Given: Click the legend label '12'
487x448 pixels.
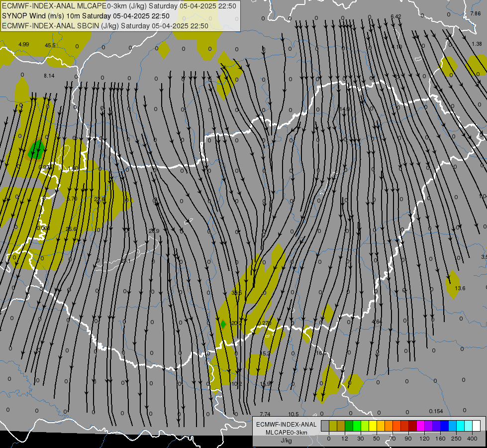Looking at the screenshot, I should (x=344, y=439).
